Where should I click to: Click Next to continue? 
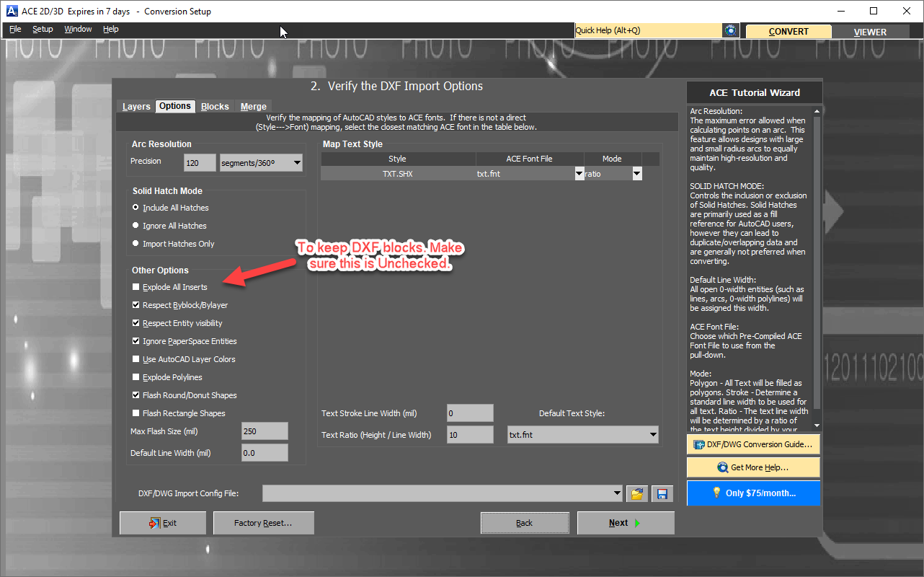point(626,523)
